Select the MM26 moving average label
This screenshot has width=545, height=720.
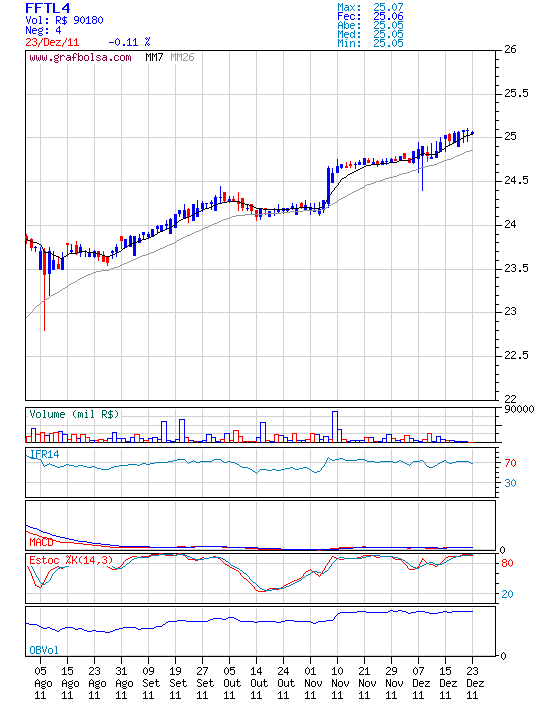coord(182,57)
